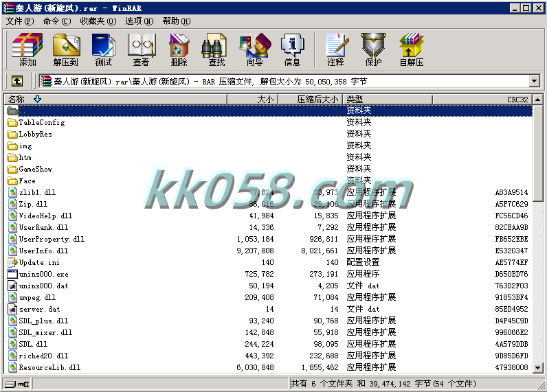
Task: Click the scrollbar down arrow
Action: tap(538, 367)
